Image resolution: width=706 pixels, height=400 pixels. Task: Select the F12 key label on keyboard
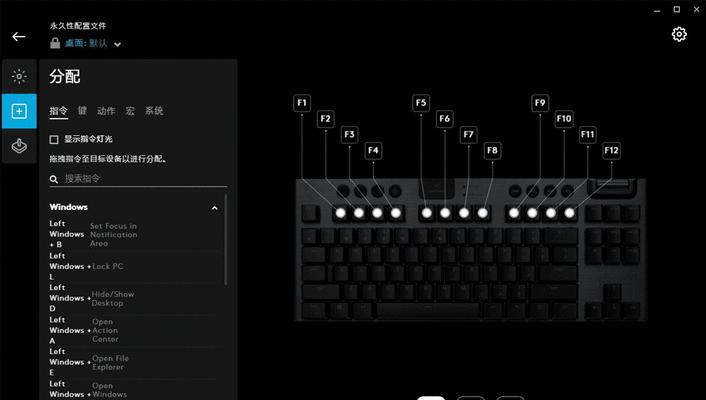[611, 150]
